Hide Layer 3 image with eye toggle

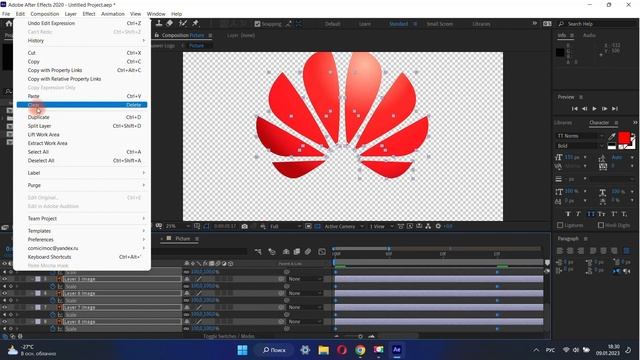[4, 279]
